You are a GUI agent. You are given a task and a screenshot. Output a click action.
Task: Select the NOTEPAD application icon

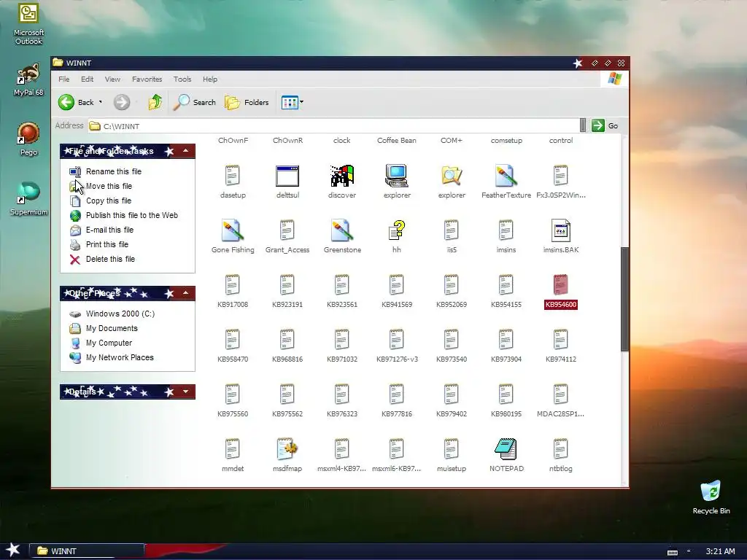(x=506, y=449)
